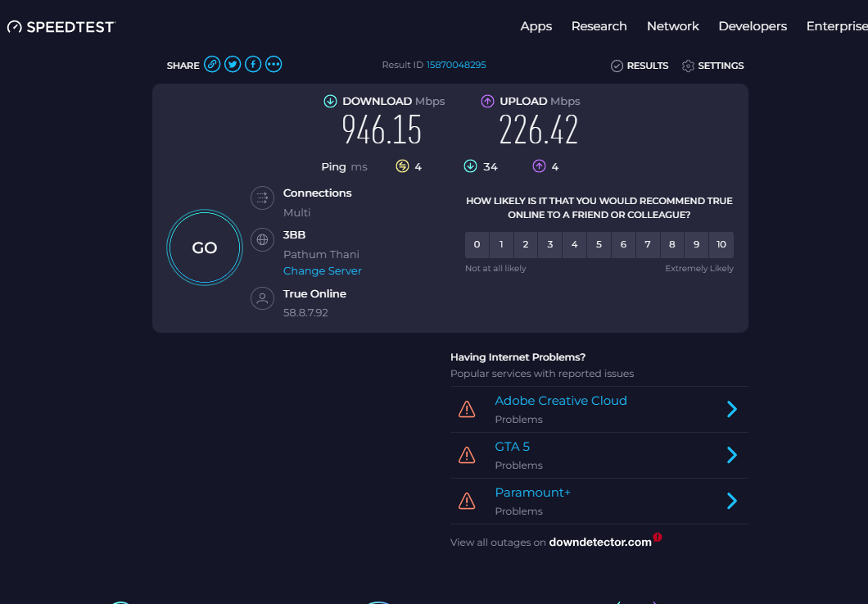This screenshot has width=868, height=604.
Task: Open the Developers menu
Action: tap(753, 26)
